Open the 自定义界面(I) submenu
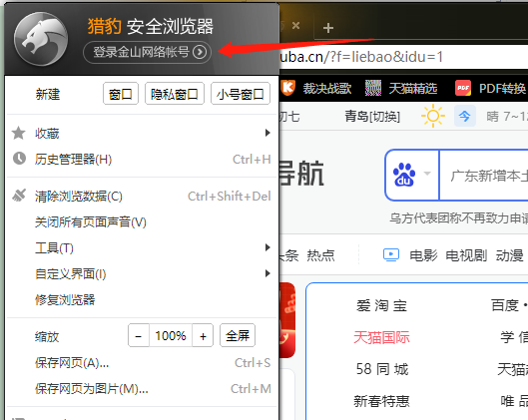 142,274
